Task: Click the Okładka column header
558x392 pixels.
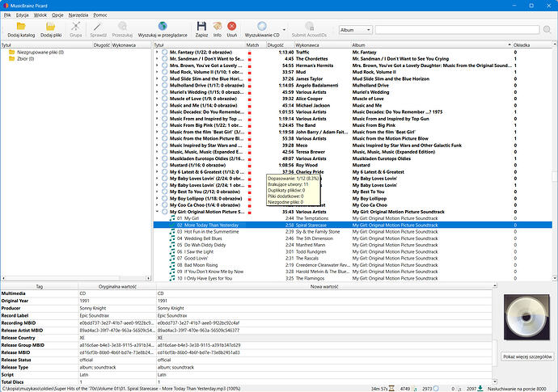Action: 532,45
